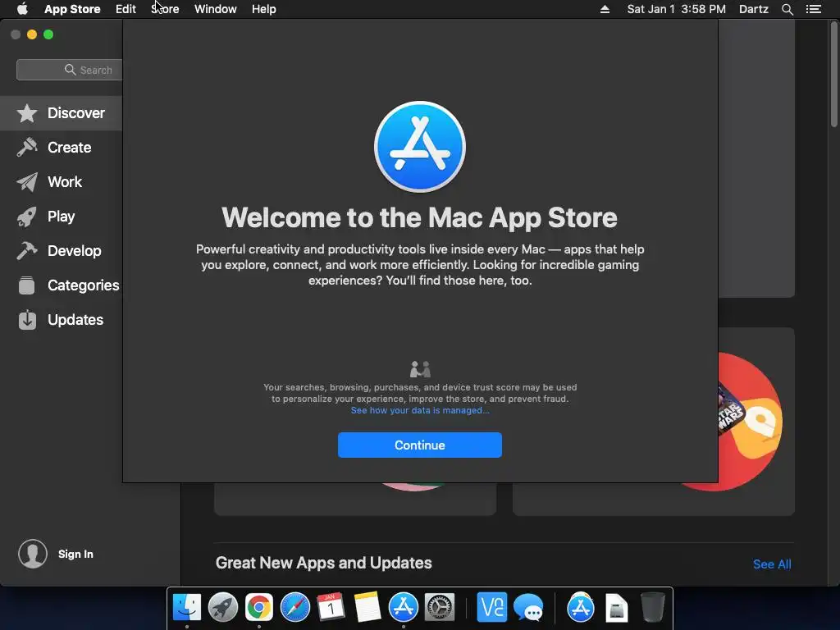Viewport: 840px width, 630px height.
Task: Click the Play rocket icon
Action: point(27,217)
